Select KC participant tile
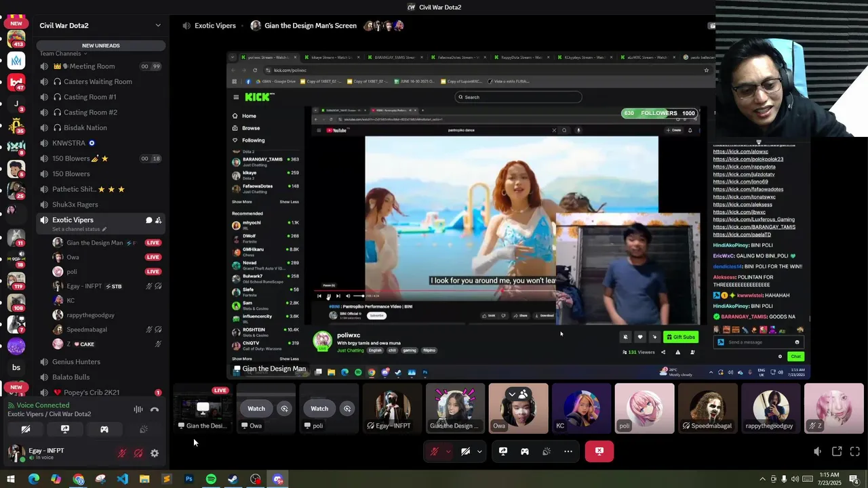868x488 pixels. (581, 409)
